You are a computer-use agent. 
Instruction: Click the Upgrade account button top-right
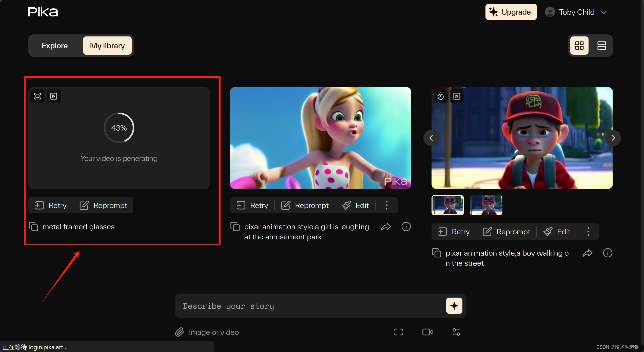coord(510,12)
